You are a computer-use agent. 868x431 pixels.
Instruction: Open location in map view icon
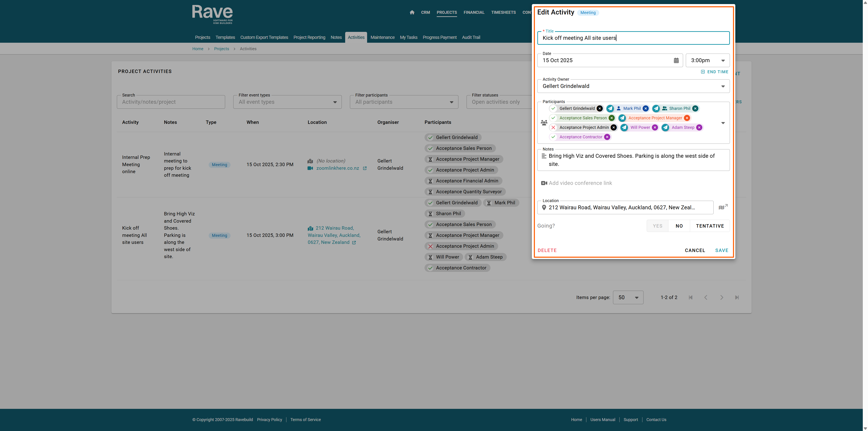723,207
